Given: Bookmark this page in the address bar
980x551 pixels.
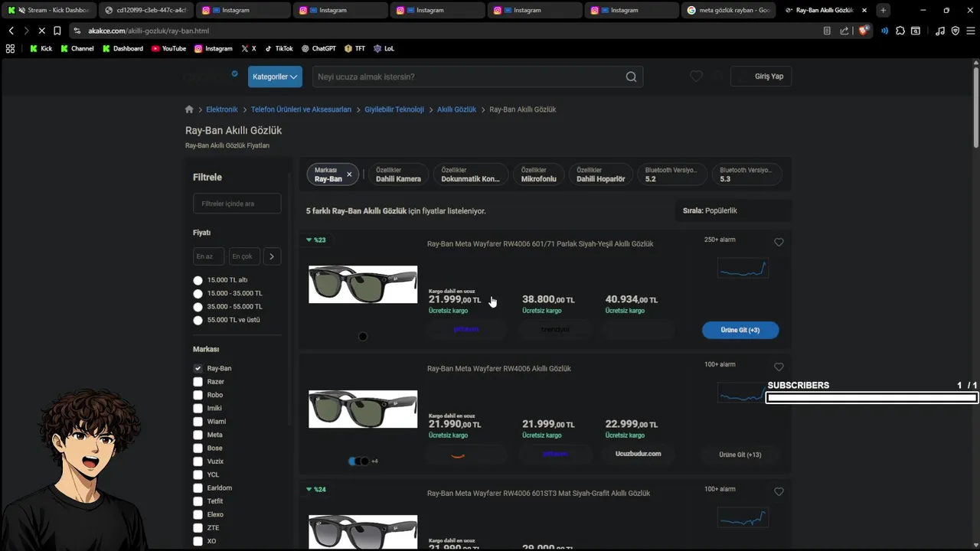Looking at the screenshot, I should (57, 31).
